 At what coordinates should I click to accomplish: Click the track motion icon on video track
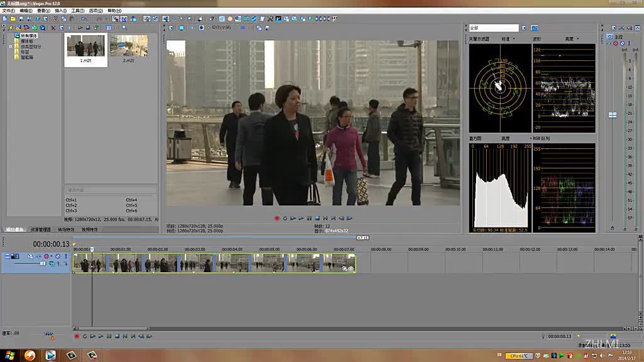point(31,256)
